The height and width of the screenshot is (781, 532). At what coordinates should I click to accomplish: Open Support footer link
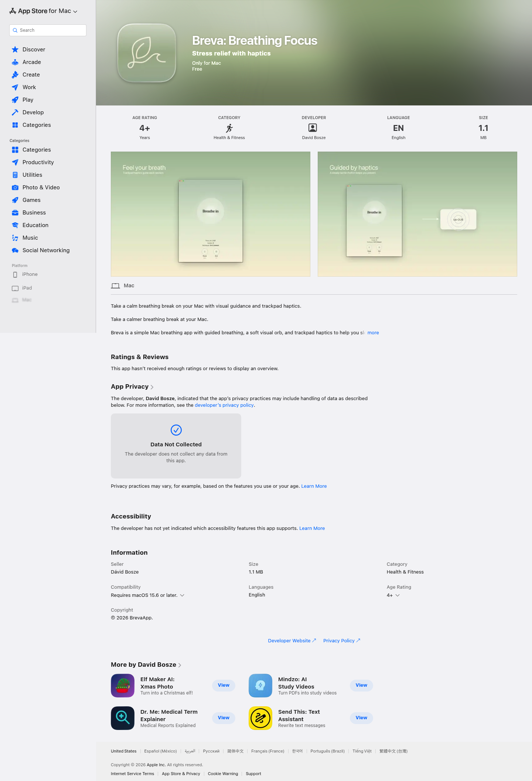pyautogui.click(x=253, y=774)
